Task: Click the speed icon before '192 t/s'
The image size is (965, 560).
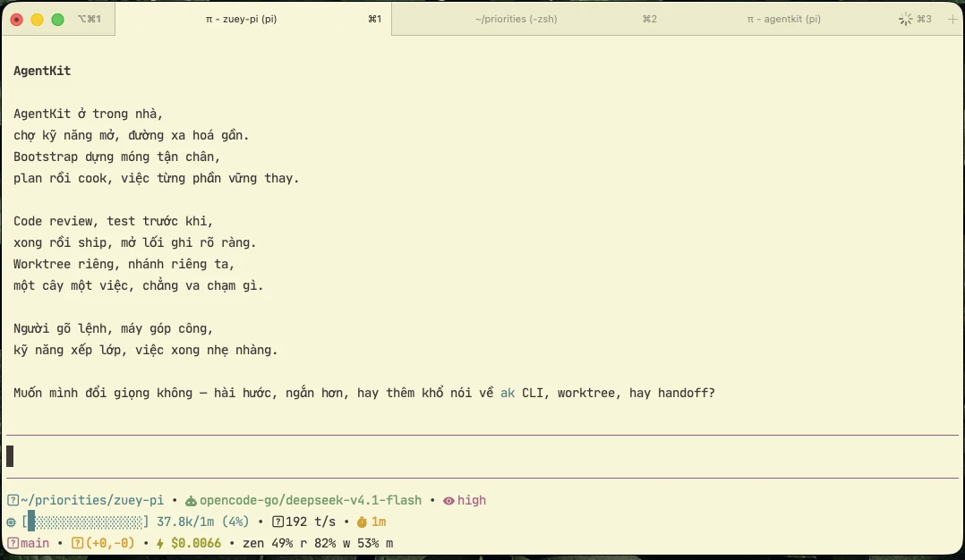Action: point(278,522)
